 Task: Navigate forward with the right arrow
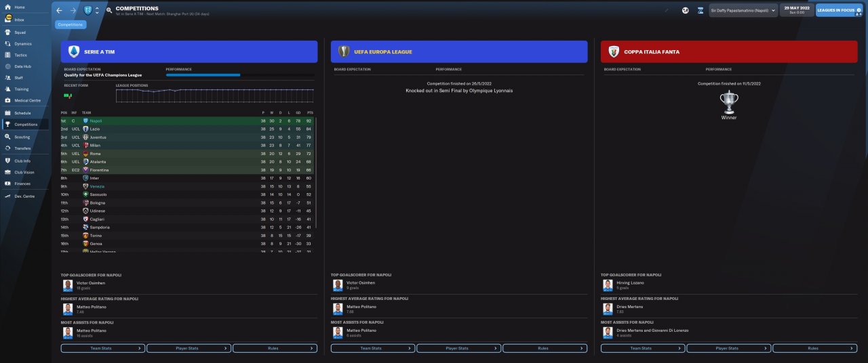[73, 11]
